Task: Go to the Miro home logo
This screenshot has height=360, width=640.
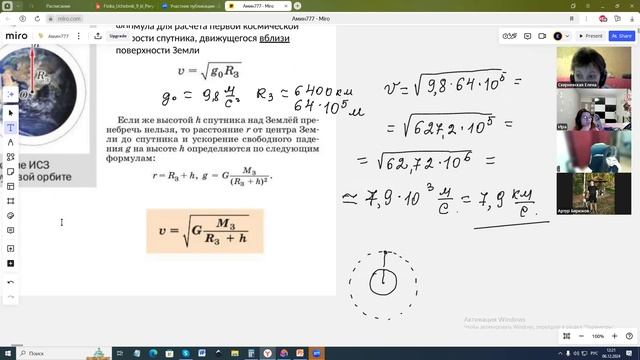Action: point(16,36)
